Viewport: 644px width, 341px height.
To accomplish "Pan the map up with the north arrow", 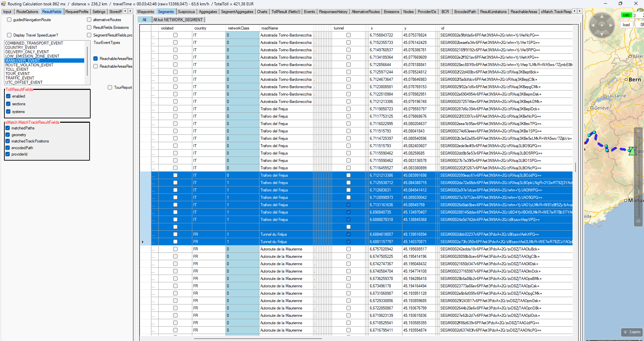I will click(602, 16).
